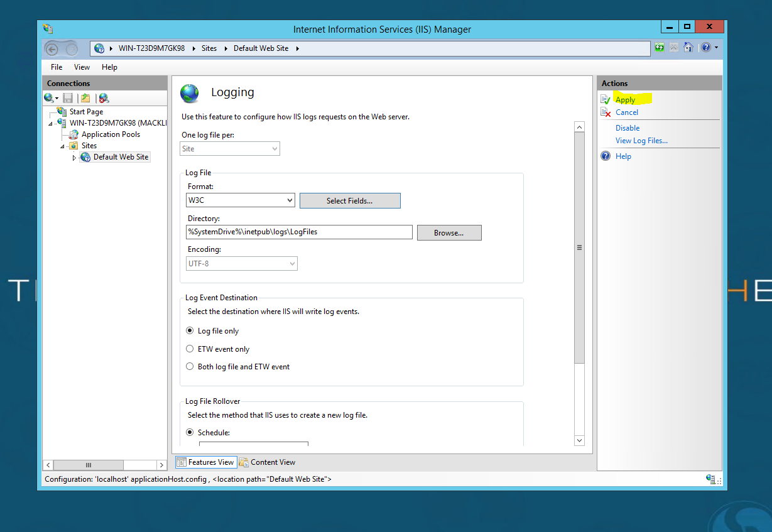Click the Connections scroll right arrow
The height and width of the screenshot is (532, 772).
point(161,465)
